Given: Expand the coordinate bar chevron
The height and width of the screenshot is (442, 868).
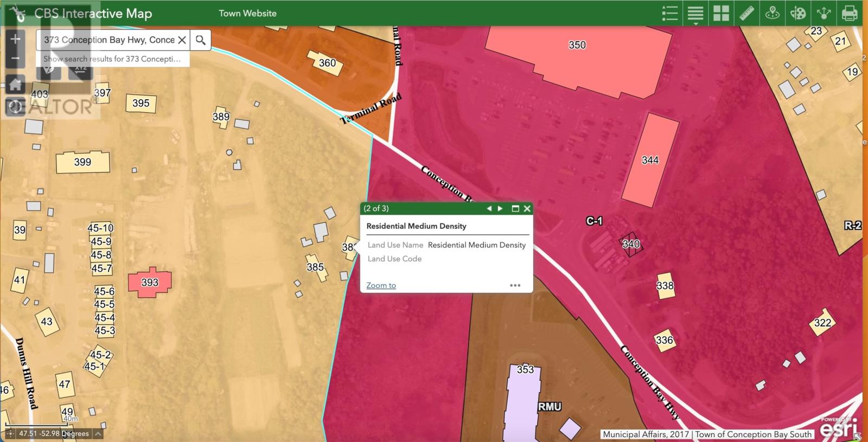Looking at the screenshot, I should tap(98, 433).
